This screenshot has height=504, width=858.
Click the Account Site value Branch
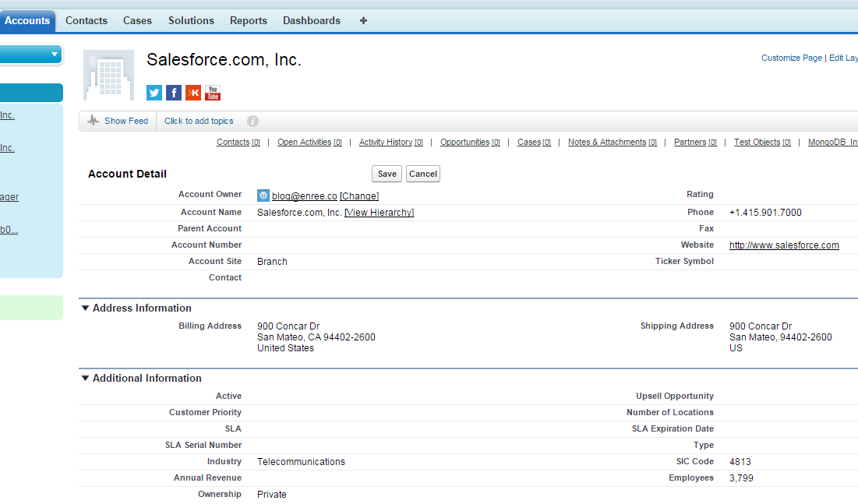[x=272, y=262]
